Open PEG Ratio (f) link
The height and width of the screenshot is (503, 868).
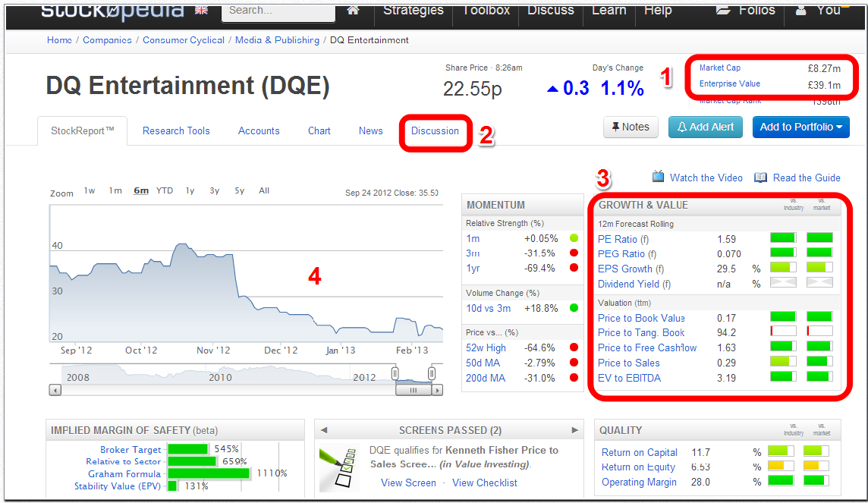(x=627, y=253)
